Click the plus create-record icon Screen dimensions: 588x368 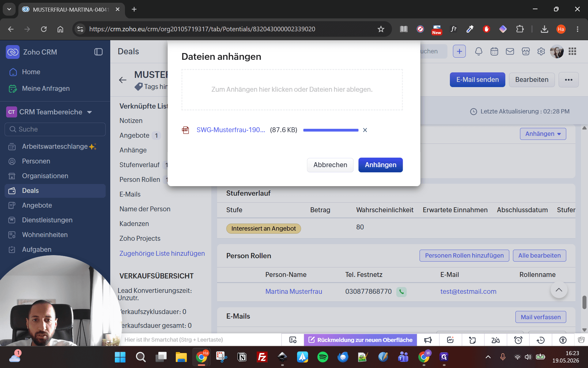(459, 52)
